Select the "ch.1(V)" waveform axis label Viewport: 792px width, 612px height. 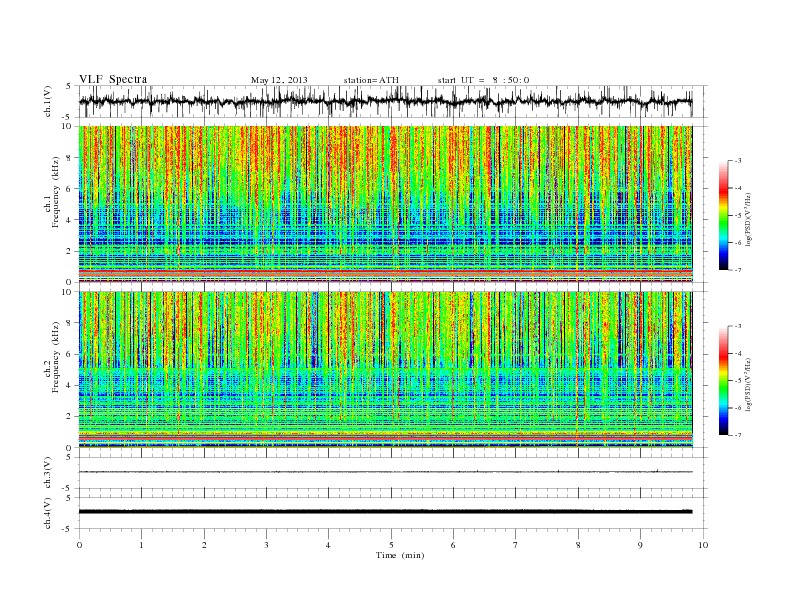[x=48, y=101]
